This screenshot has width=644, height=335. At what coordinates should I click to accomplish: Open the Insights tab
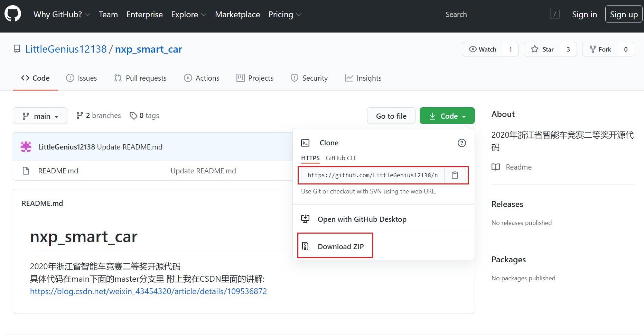coord(363,78)
